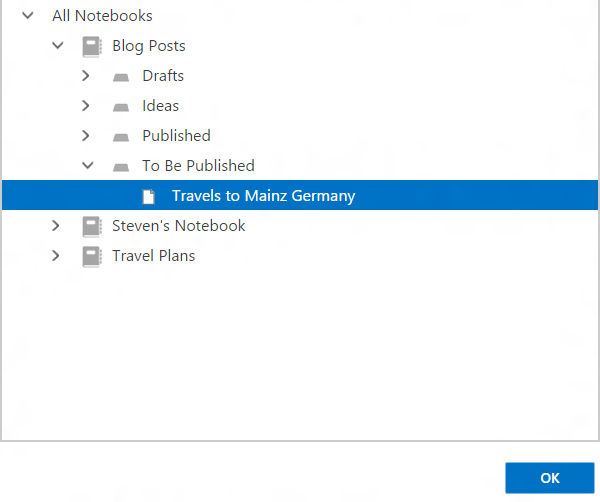Click the Blog Posts notebook icon
The width and height of the screenshot is (600, 502).
pos(92,46)
